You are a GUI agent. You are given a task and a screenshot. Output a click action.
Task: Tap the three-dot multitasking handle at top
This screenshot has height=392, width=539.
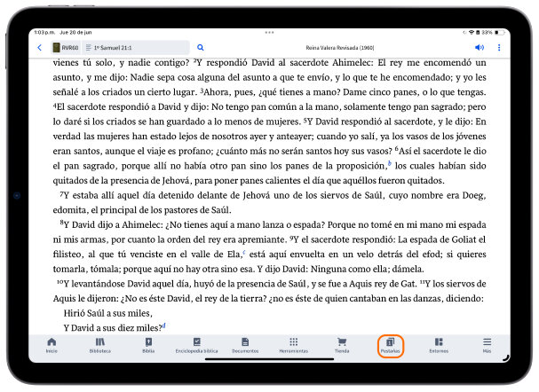[270, 32]
